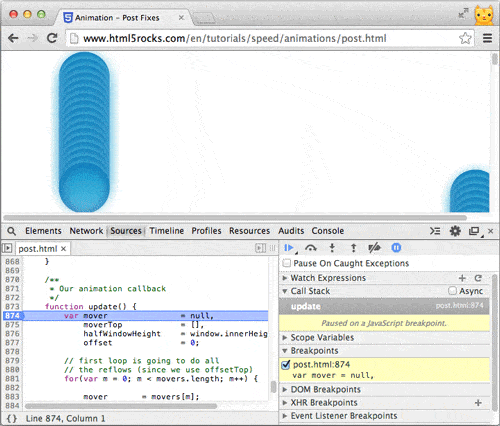Click line number 881 in gutter
The image size is (500, 426).
(x=12, y=379)
